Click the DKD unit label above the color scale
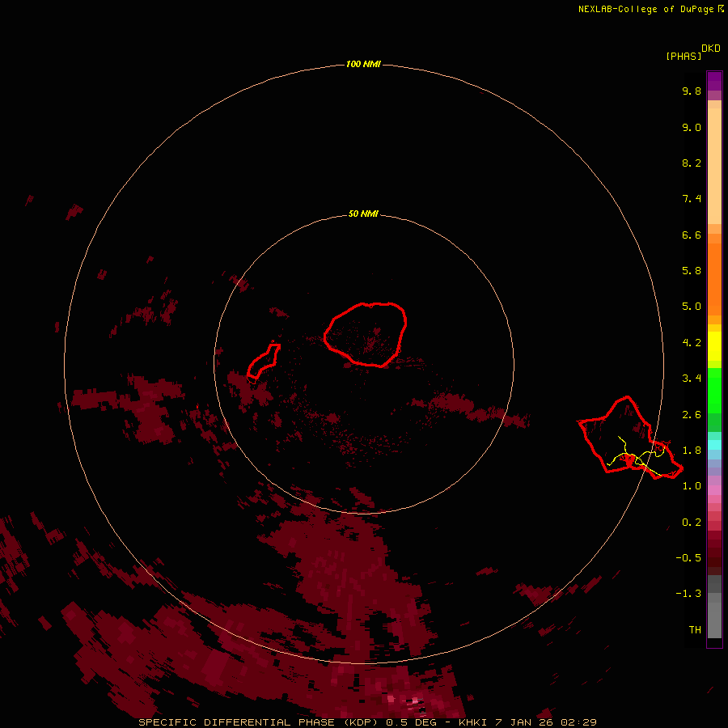 711,49
